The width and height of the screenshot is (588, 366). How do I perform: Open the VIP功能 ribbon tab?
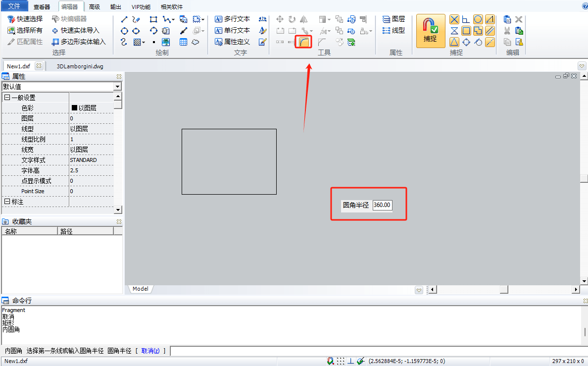pyautogui.click(x=141, y=7)
